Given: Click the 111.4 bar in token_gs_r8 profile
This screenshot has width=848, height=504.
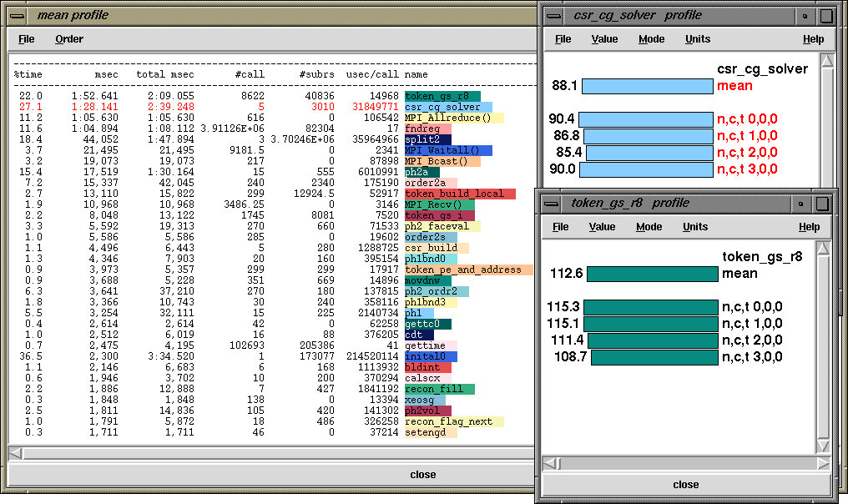Looking at the screenshot, I should [654, 340].
